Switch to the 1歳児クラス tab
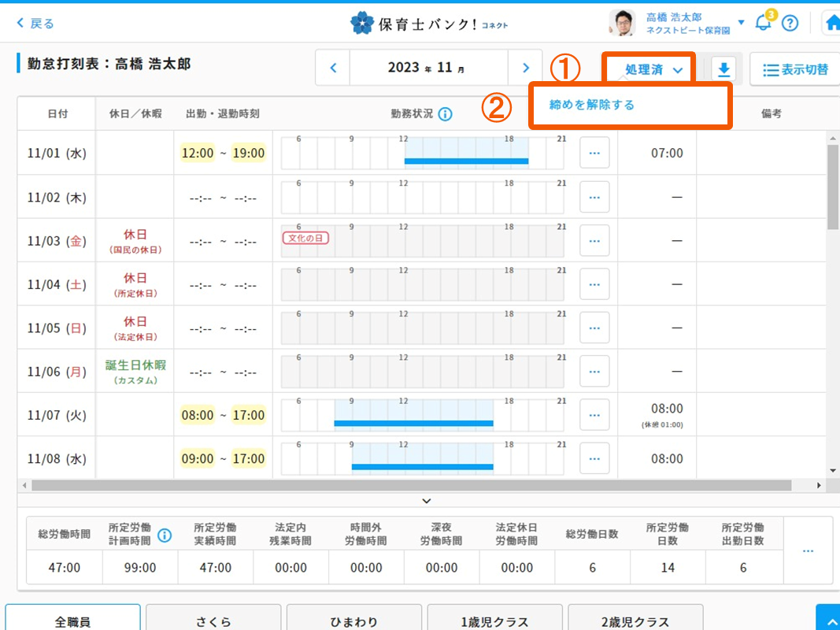Screen dimensions: 840x630 tap(494, 621)
